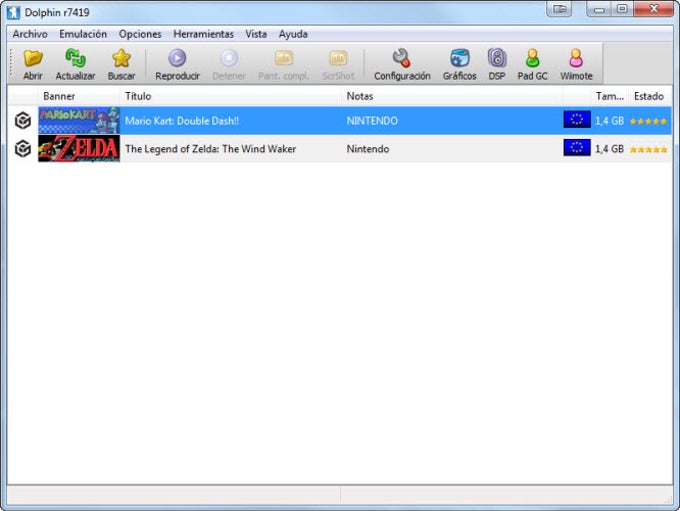Open the Vista menu
This screenshot has width=680, height=511.
tap(256, 34)
